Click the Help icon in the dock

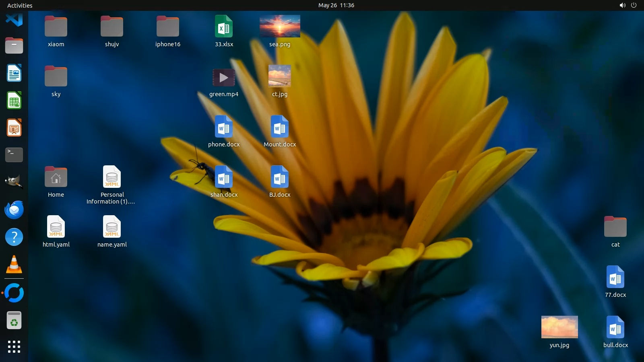[x=14, y=237]
